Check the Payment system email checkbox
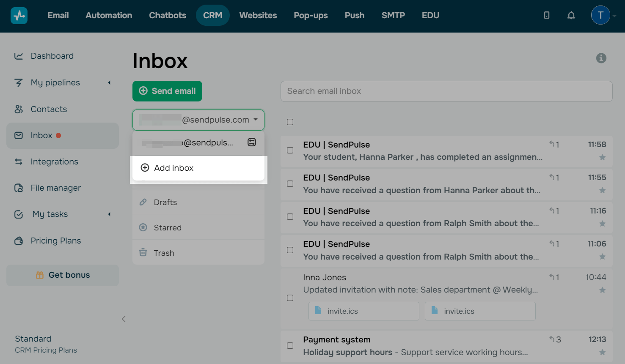The height and width of the screenshot is (364, 625). click(290, 345)
